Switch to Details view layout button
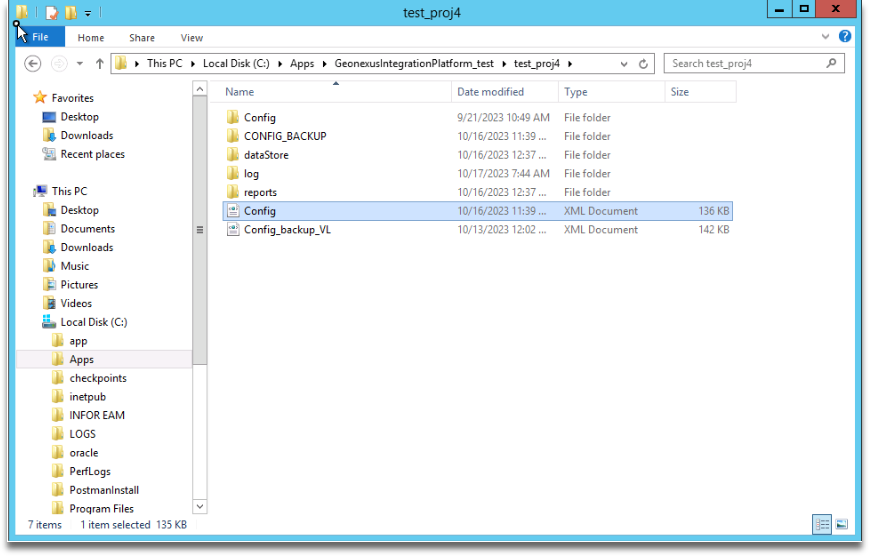 click(822, 524)
